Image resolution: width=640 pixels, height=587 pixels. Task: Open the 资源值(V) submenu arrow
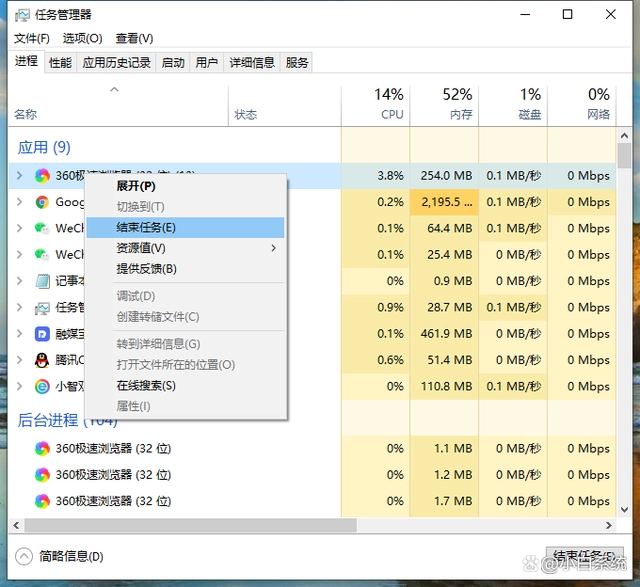click(273, 248)
